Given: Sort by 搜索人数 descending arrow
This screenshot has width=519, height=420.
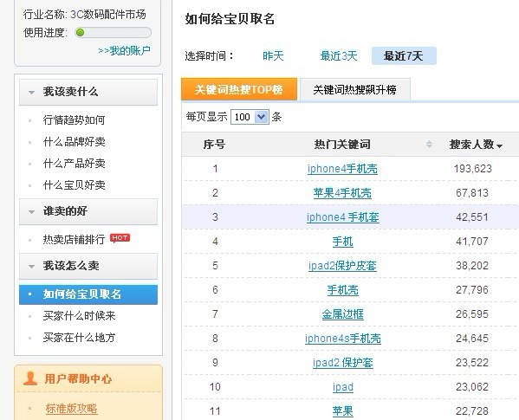Looking at the screenshot, I should [499, 145].
